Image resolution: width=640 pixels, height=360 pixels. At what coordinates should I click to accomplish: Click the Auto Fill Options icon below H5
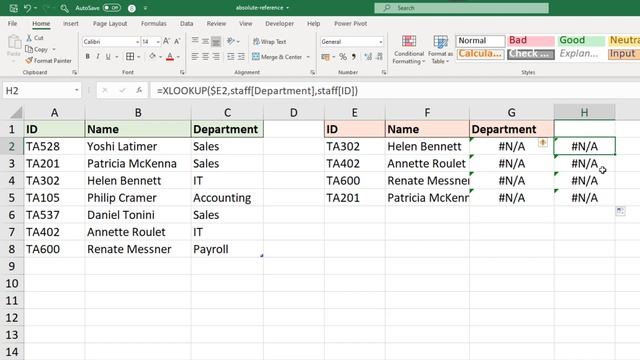pyautogui.click(x=620, y=211)
